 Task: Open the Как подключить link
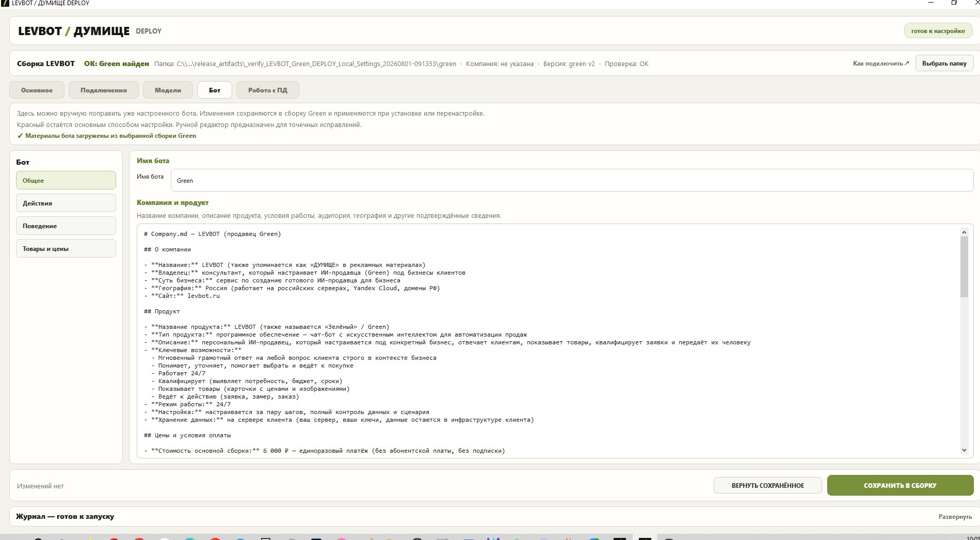pyautogui.click(x=881, y=63)
